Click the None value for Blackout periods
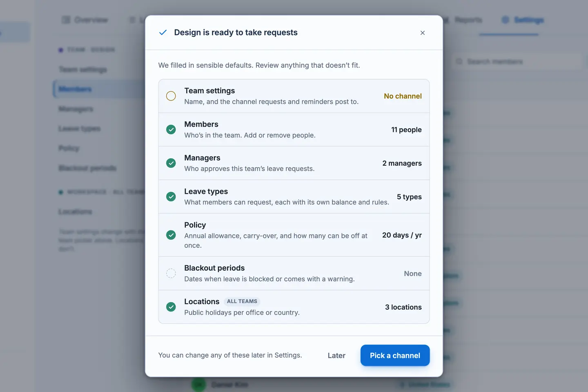This screenshot has width=588, height=392. tap(413, 274)
